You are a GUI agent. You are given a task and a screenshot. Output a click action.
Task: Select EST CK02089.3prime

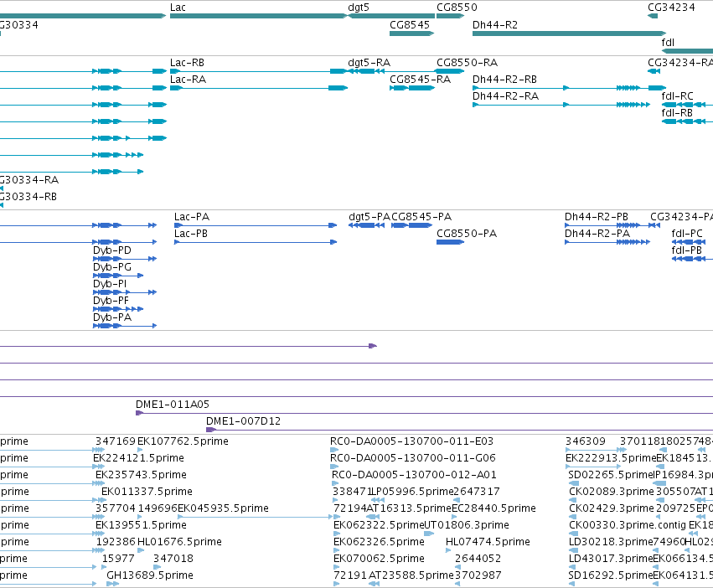pos(612,492)
